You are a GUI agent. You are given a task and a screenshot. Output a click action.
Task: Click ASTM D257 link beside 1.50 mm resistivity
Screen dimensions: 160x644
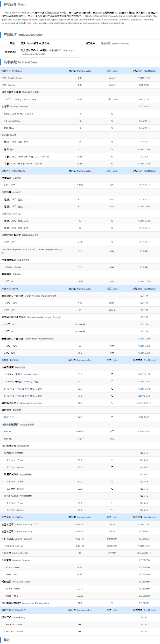click(x=144, y=546)
